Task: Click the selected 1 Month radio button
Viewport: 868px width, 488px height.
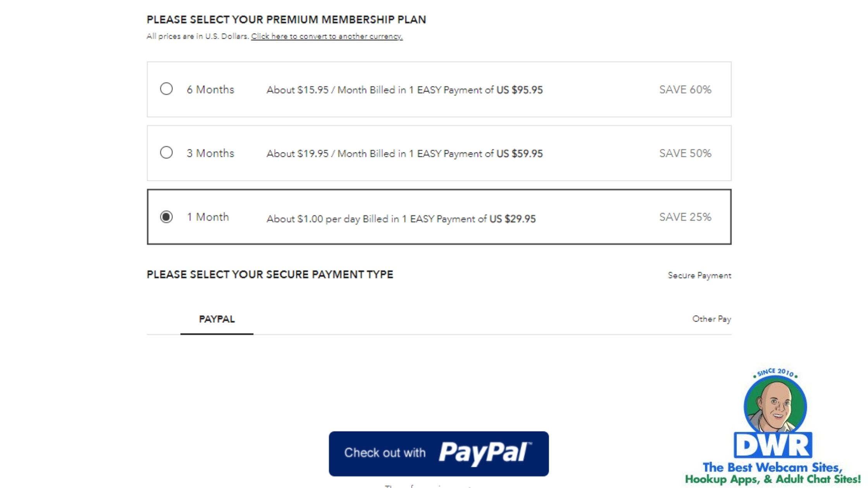Action: 166,217
